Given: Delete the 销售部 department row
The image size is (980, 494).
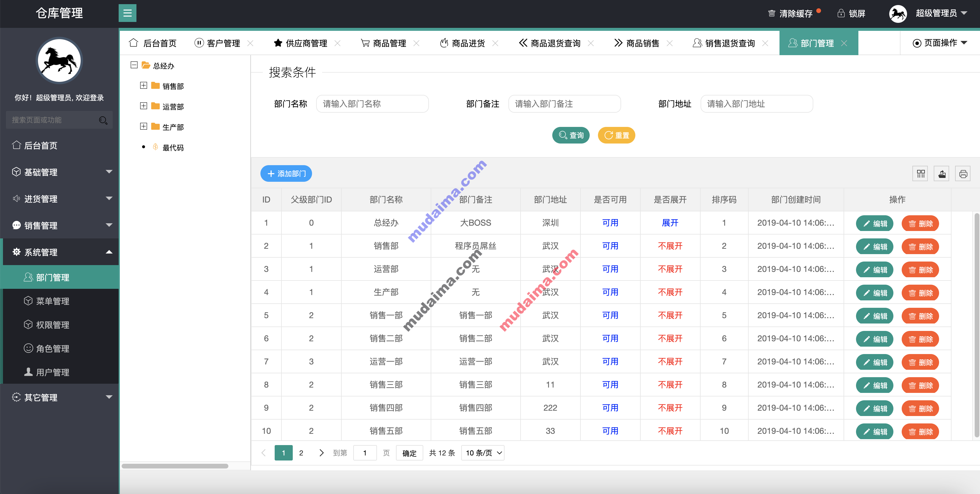Looking at the screenshot, I should [x=920, y=247].
